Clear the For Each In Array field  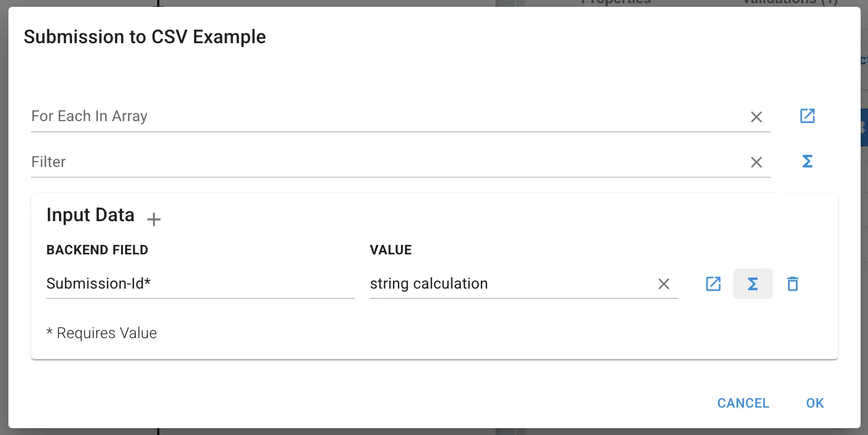[757, 117]
